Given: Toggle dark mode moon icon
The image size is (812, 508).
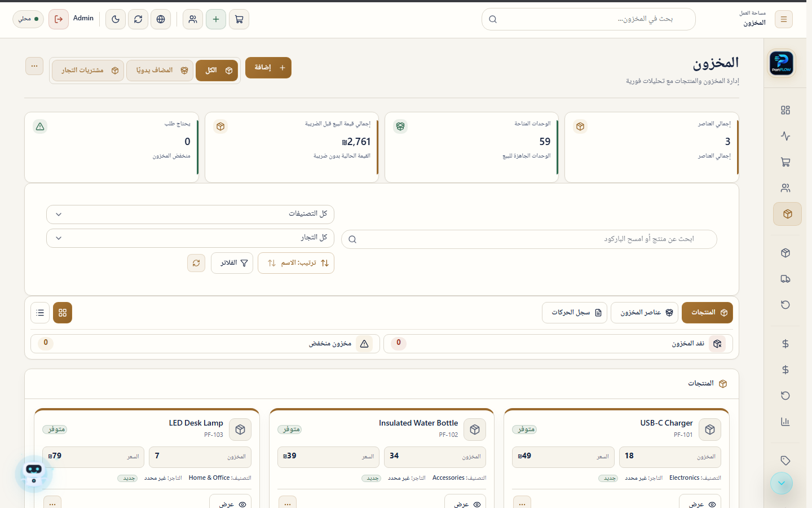Looking at the screenshot, I should tap(116, 19).
